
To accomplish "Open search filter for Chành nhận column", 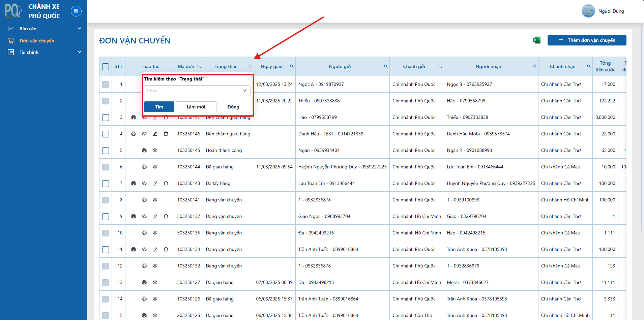I will coord(589,66).
